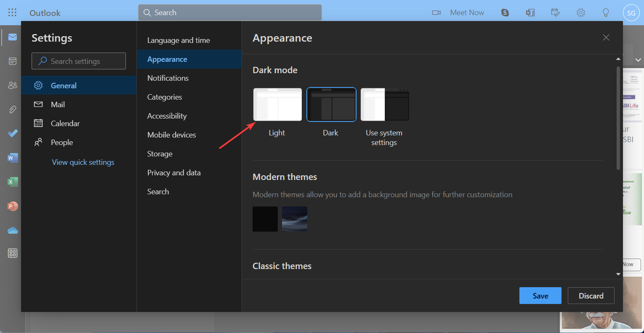Open the Tips lightbulb icon

(x=606, y=13)
